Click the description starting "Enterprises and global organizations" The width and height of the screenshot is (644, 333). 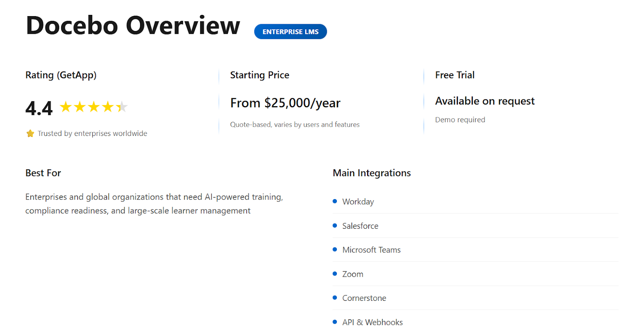coord(154,204)
